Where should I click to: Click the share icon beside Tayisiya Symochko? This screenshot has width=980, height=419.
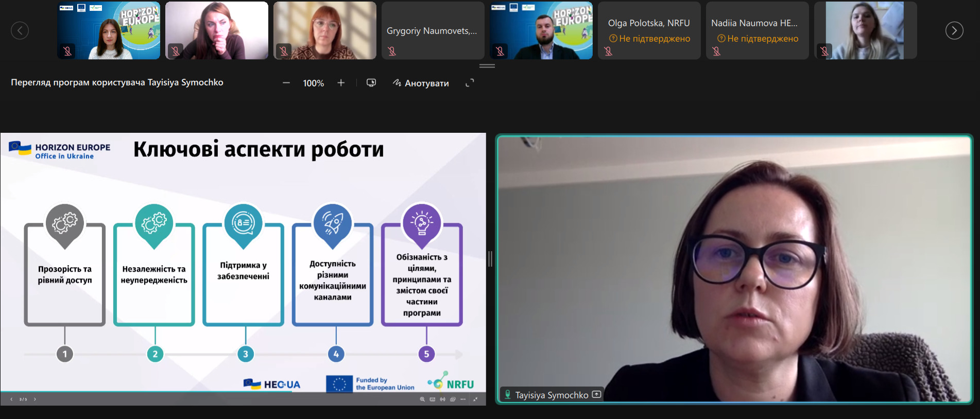pos(596,395)
